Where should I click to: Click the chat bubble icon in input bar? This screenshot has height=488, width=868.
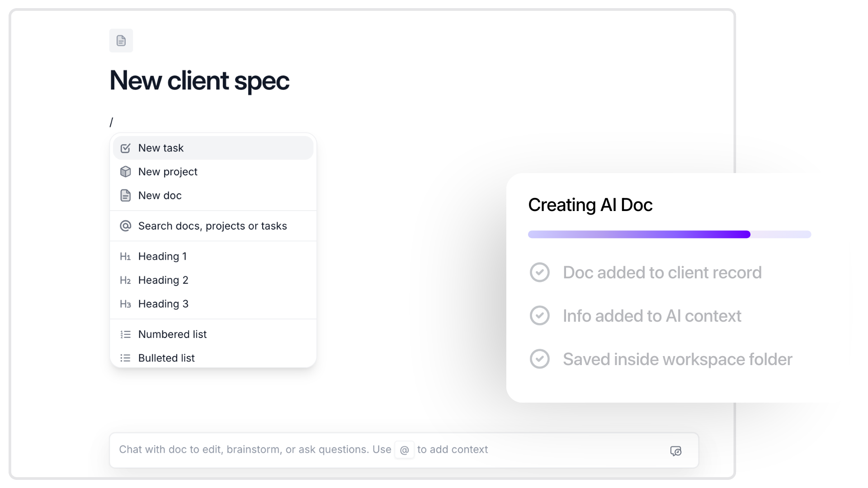(x=675, y=451)
